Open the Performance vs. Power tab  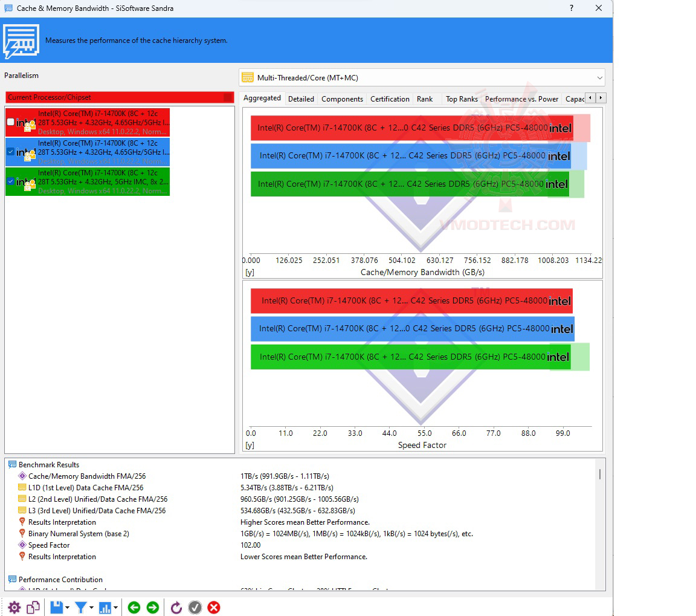tap(521, 99)
